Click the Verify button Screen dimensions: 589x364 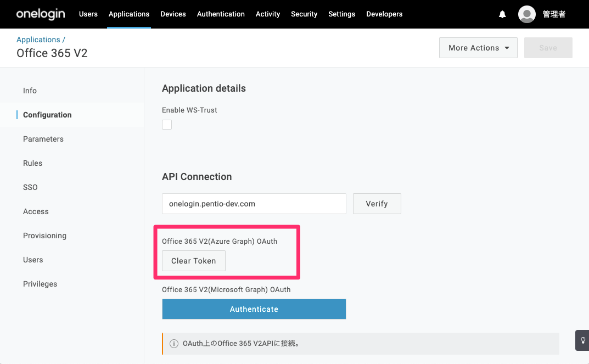[377, 204]
